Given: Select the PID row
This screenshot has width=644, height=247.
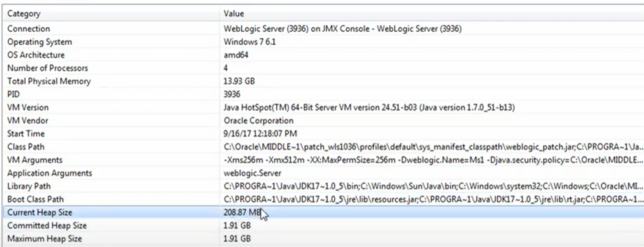Looking at the screenshot, I should 323,94.
